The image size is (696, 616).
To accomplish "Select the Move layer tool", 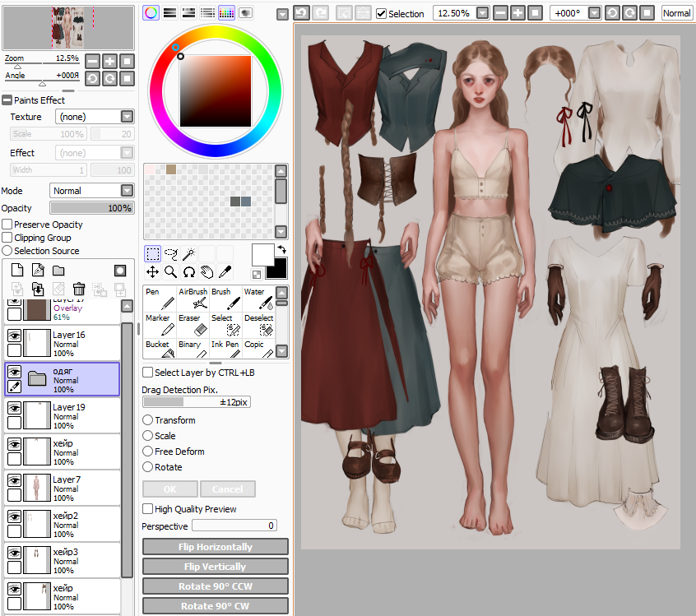I will point(153,272).
